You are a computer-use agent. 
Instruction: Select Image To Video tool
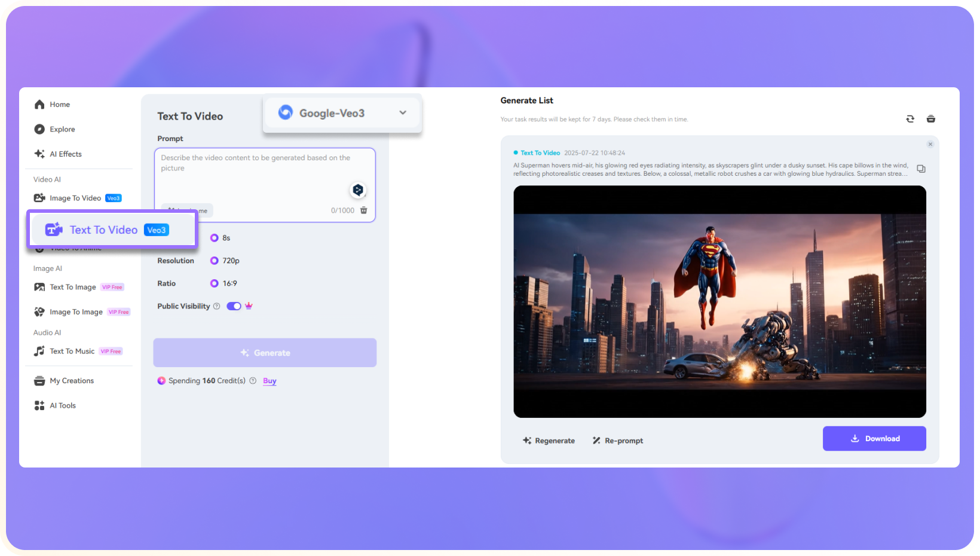pos(78,198)
